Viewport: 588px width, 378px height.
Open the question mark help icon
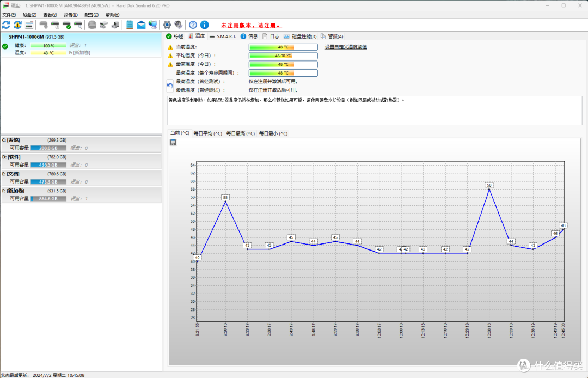click(193, 25)
